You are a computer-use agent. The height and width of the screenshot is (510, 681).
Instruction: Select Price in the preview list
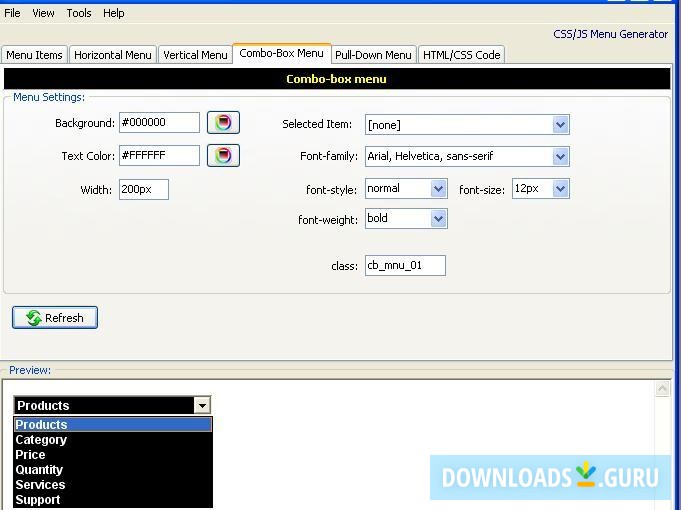[x=113, y=455]
